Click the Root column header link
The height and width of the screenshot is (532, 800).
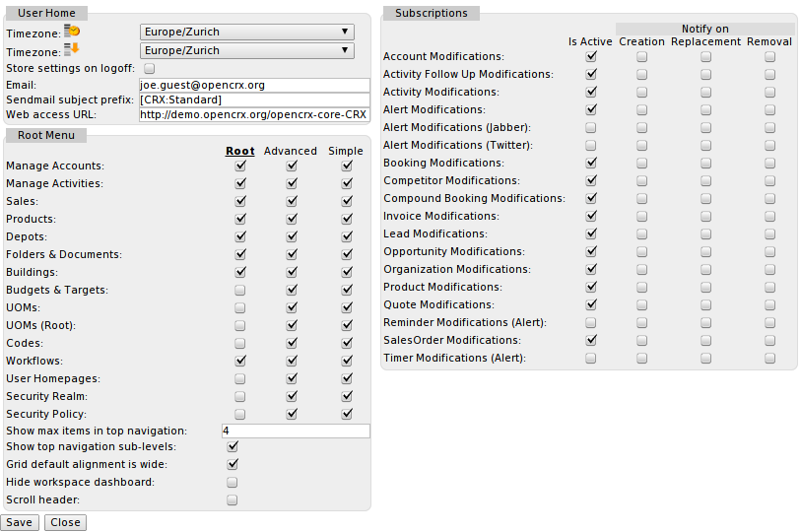point(239,151)
